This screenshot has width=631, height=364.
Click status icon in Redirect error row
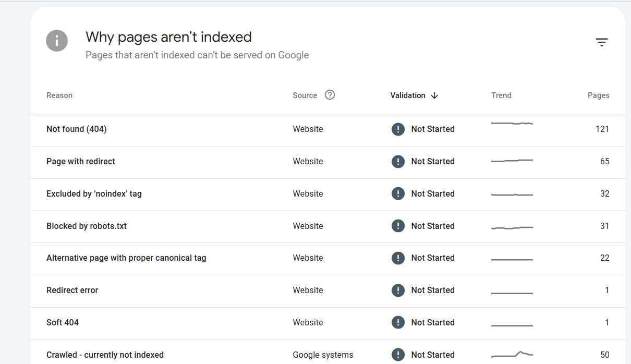398,290
